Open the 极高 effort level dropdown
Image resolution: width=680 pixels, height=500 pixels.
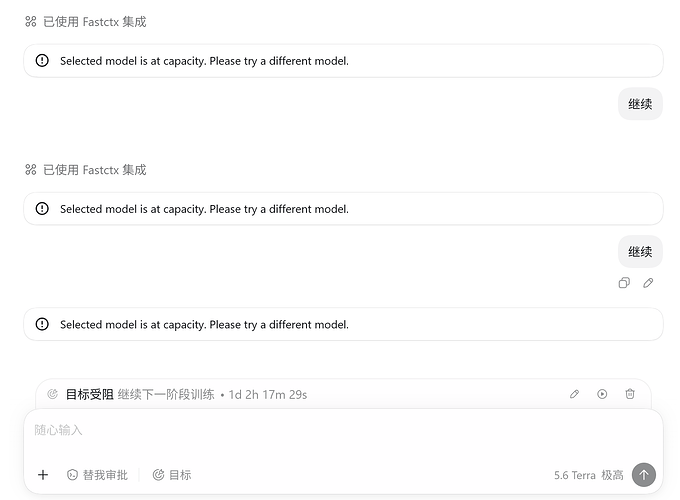[612, 475]
